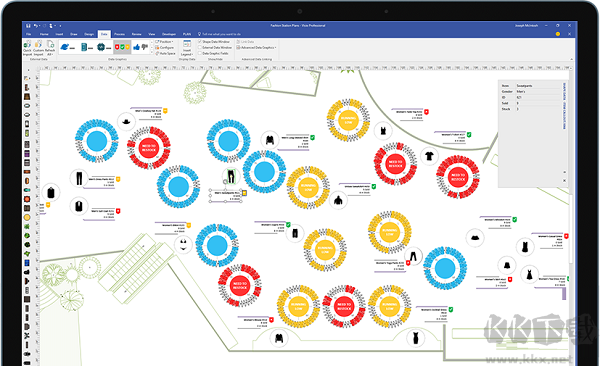The image size is (600, 366).
Task: Open the Advanced Data Graphics dropdown
Action: (x=256, y=47)
